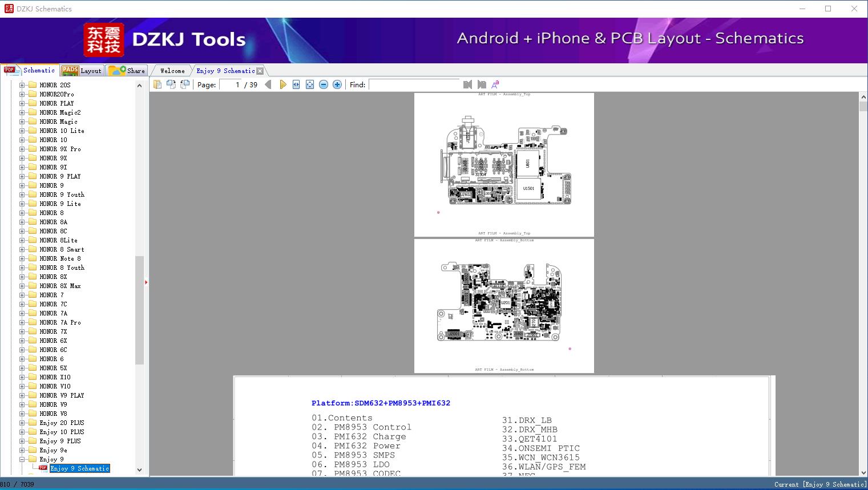Image resolution: width=868 pixels, height=490 pixels.
Task: Expand the HONOR 6X folder
Action: click(22, 341)
